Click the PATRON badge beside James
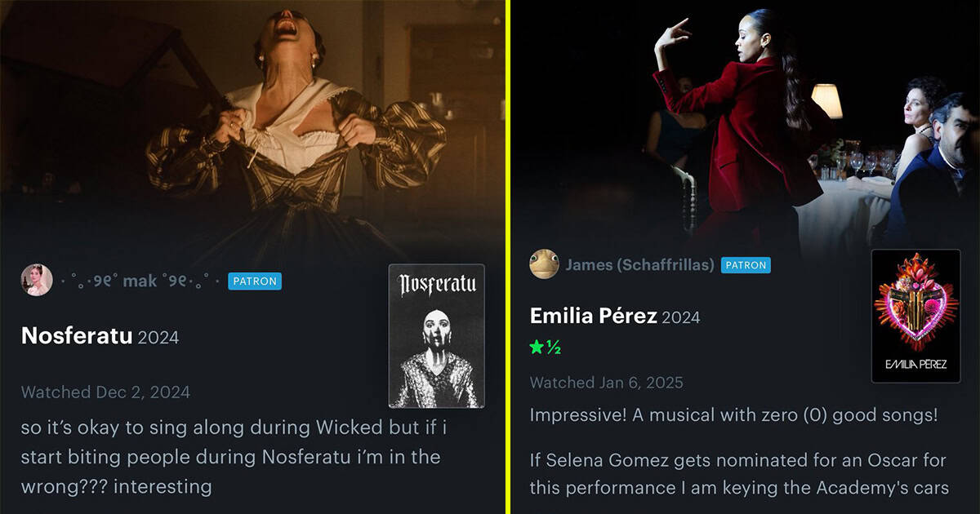 [746, 265]
